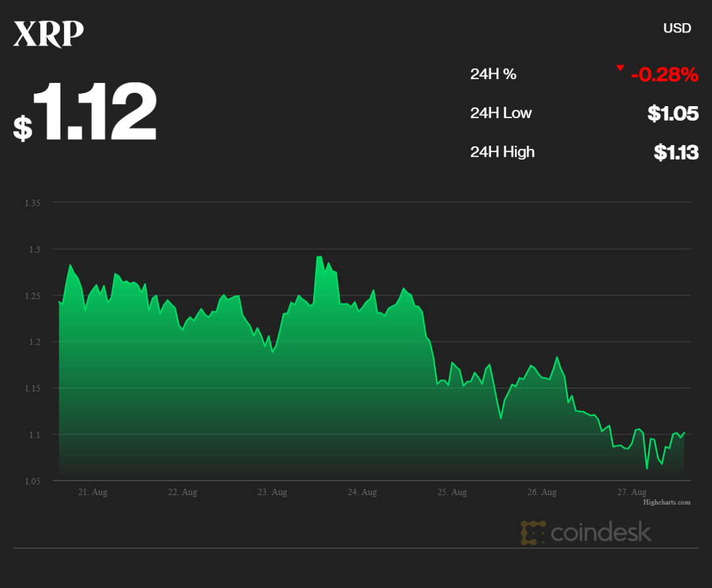Click the $1.05 low price value
Screen dimensions: 712x588
tap(672, 113)
